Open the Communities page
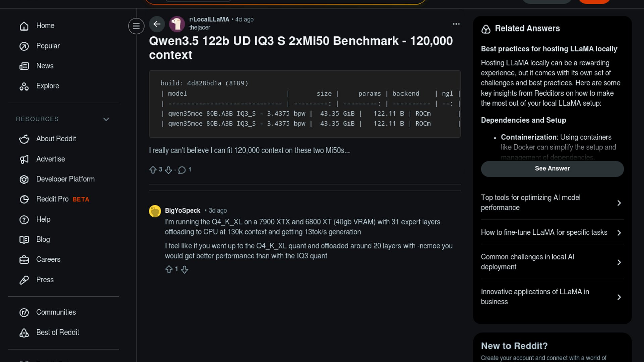 coord(56,312)
